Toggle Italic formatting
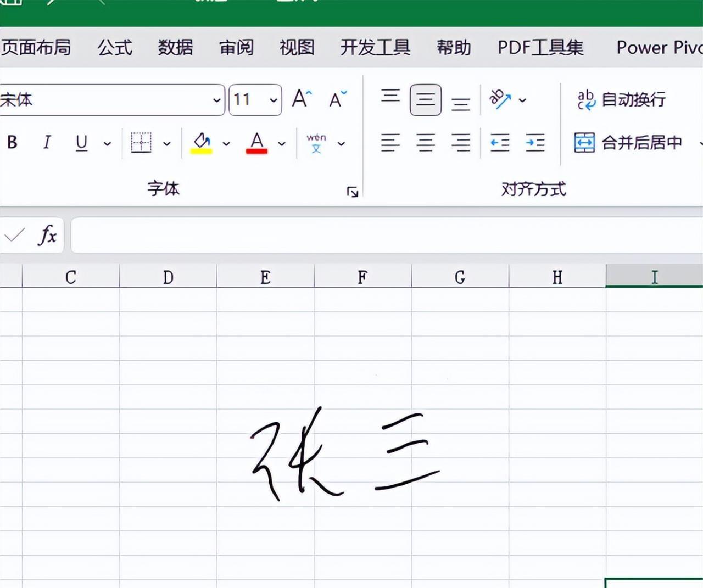 47,143
